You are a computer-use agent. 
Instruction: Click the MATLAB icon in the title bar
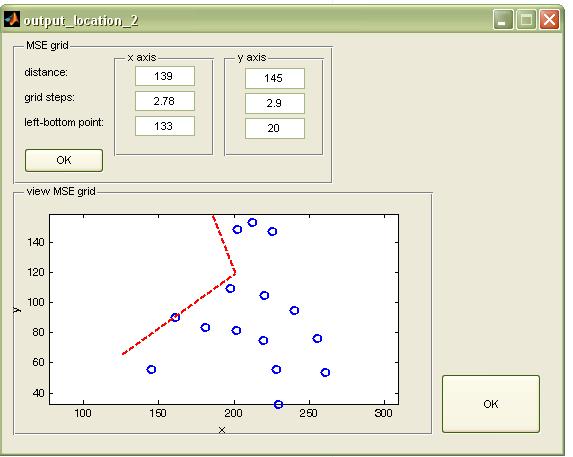pyautogui.click(x=12, y=19)
